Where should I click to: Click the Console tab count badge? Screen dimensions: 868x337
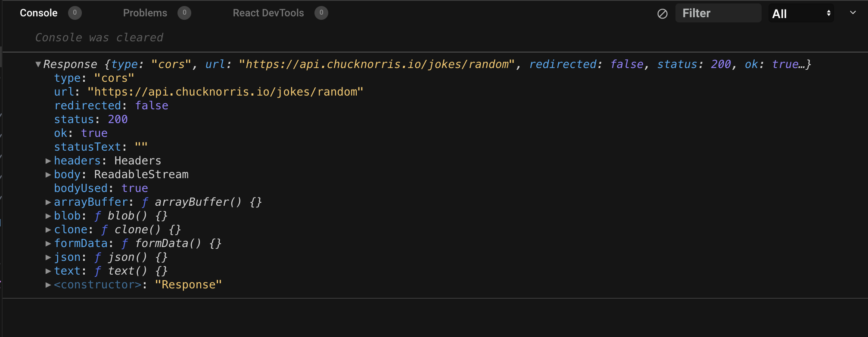pos(75,13)
